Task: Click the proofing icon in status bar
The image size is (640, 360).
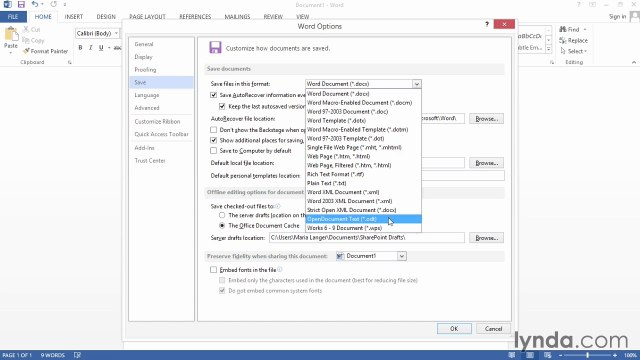Action: (77, 355)
